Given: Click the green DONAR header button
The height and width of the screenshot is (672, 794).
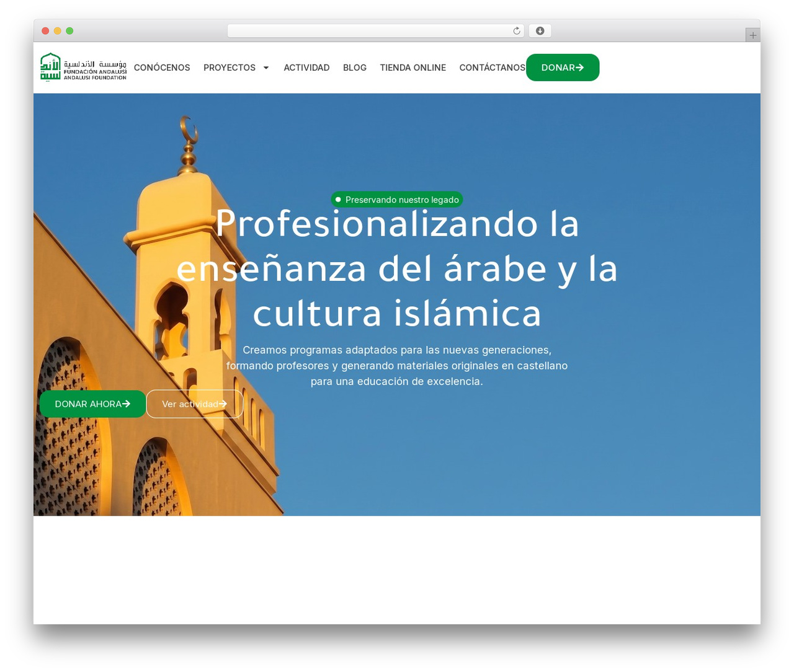Looking at the screenshot, I should coord(563,68).
